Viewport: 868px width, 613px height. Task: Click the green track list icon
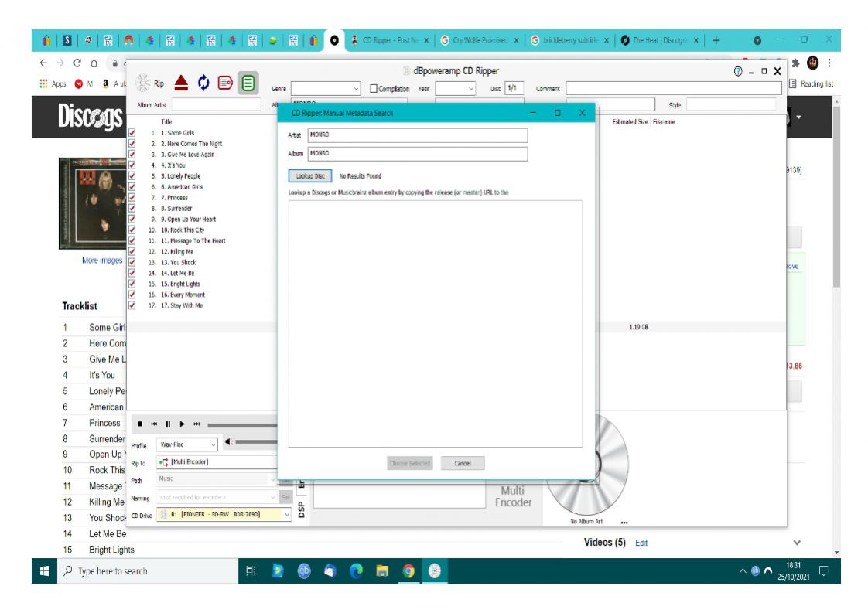click(x=248, y=81)
